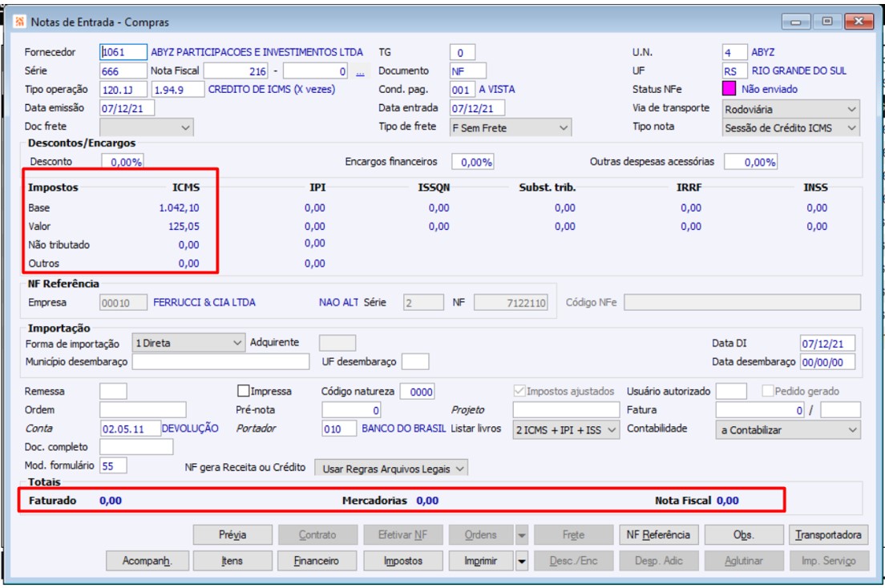
Task: Click the NF Referência button
Action: [x=658, y=534]
